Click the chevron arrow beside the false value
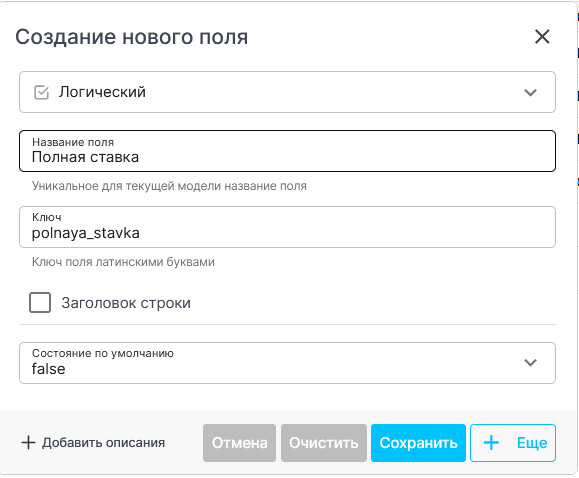The image size is (579, 478). pos(530,362)
